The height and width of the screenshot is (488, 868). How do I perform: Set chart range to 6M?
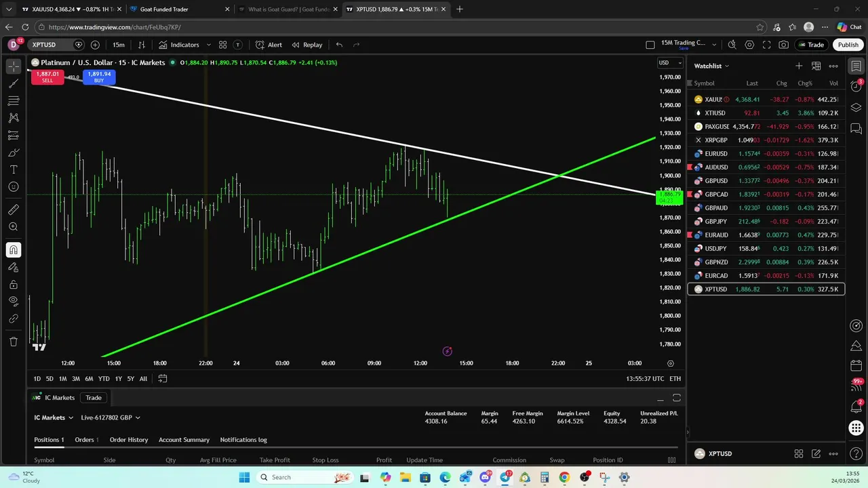click(x=89, y=379)
